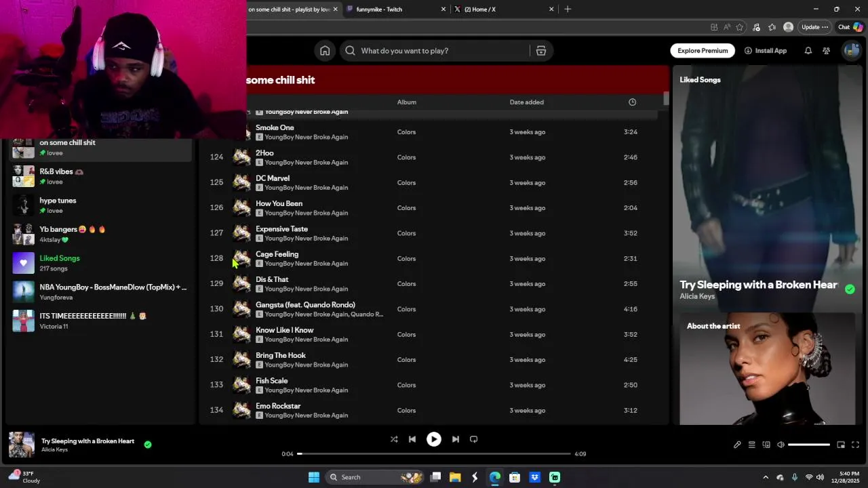Skip to next track
This screenshot has width=868, height=488.
point(456,439)
